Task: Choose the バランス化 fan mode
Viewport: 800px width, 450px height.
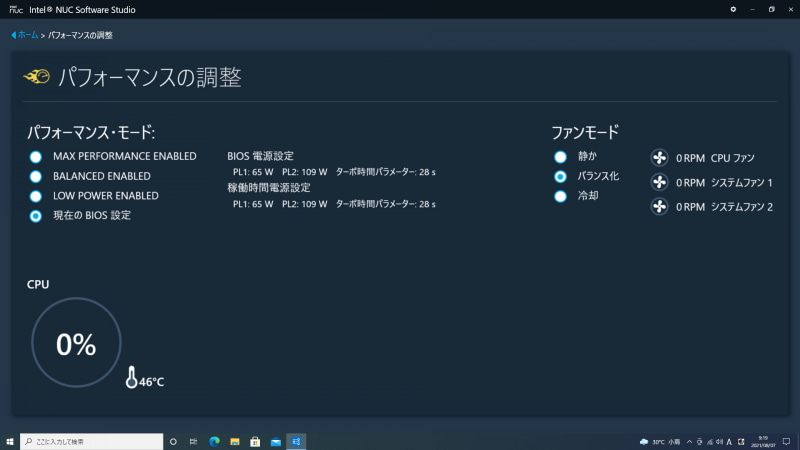Action: click(560, 177)
